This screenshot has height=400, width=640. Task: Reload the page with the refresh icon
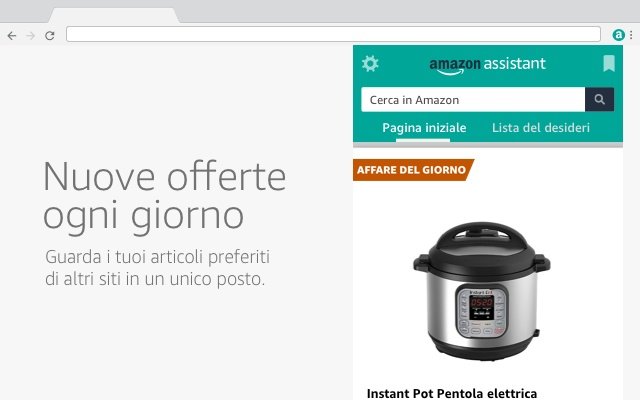[x=50, y=36]
